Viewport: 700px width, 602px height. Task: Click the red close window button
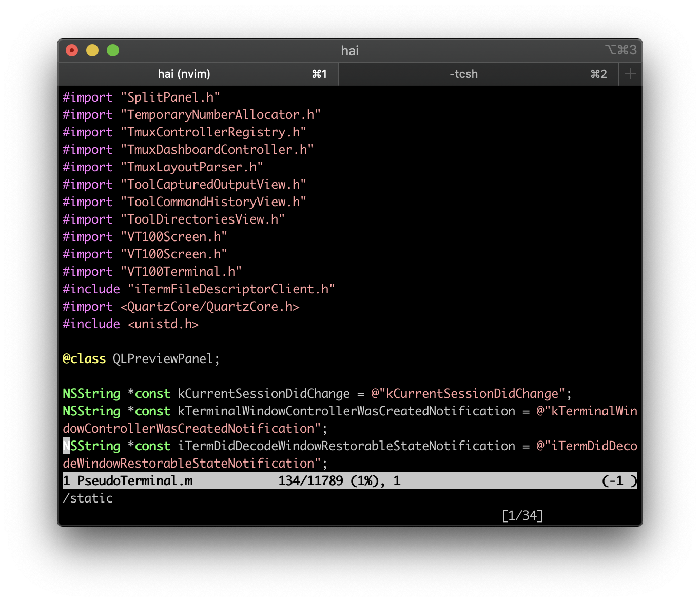pyautogui.click(x=72, y=50)
